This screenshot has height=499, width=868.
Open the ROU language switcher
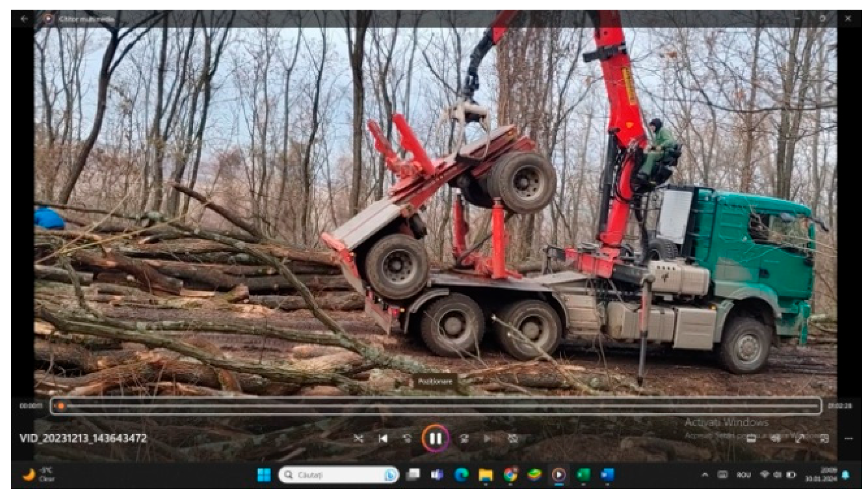point(744,475)
